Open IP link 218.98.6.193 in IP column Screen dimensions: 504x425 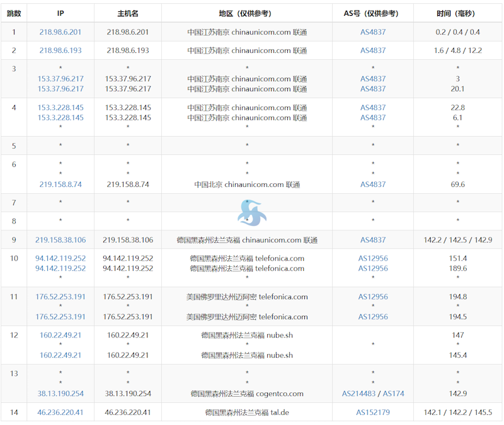(60, 50)
